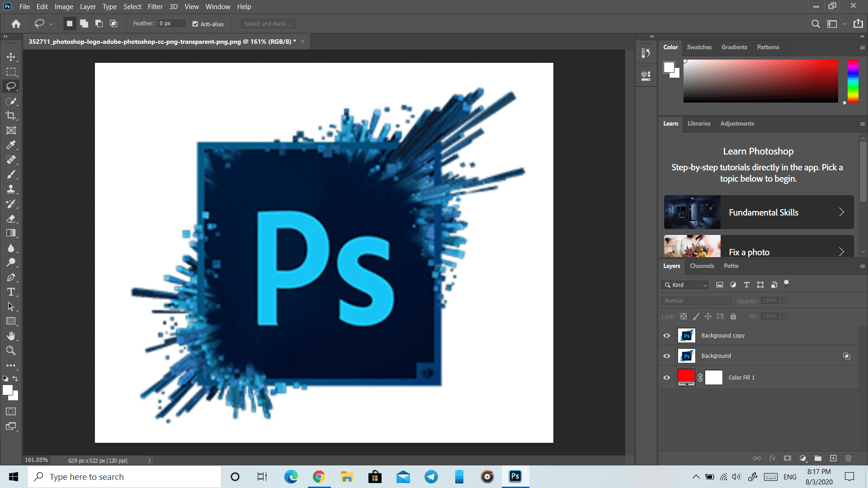Switch to the Channels tab
Viewport: 868px width, 488px height.
click(702, 266)
